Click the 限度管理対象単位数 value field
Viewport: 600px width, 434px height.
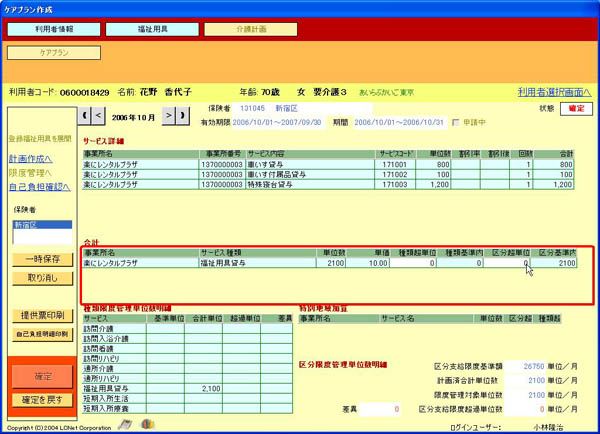tap(525, 395)
